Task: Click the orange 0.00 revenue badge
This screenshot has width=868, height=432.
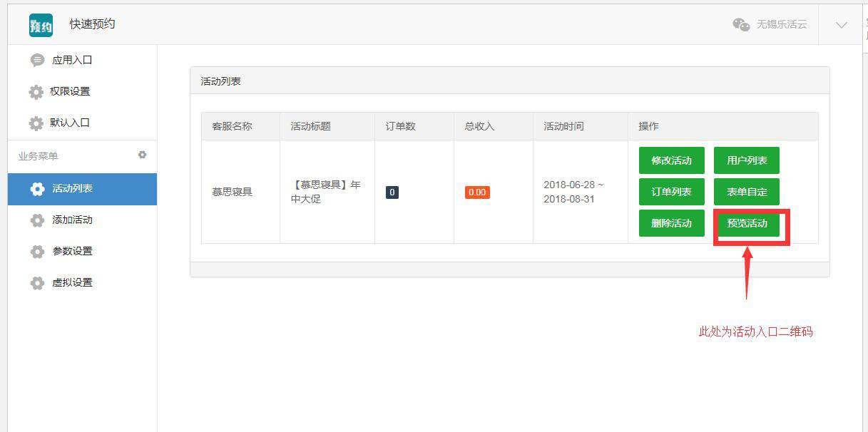Action: (x=476, y=192)
